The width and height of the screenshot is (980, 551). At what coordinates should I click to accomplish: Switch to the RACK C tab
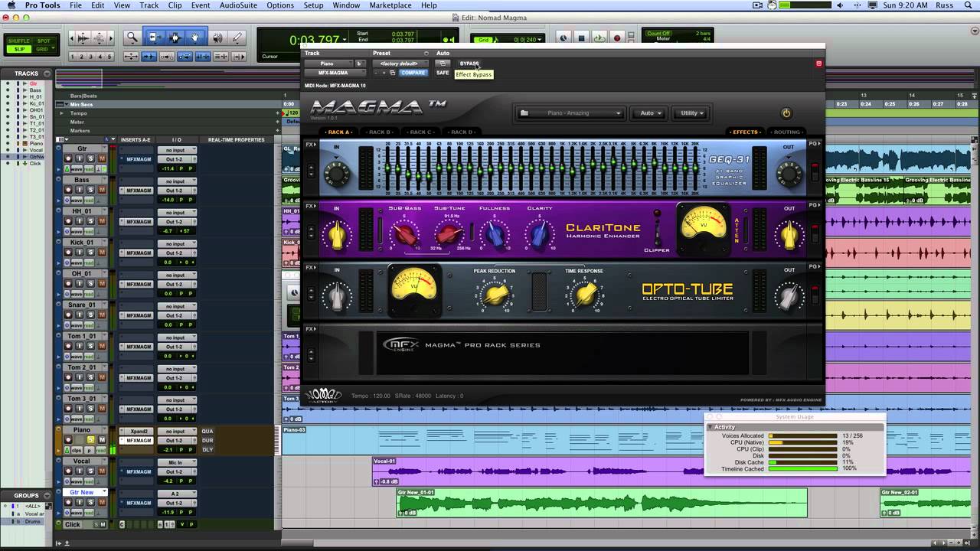(x=420, y=132)
